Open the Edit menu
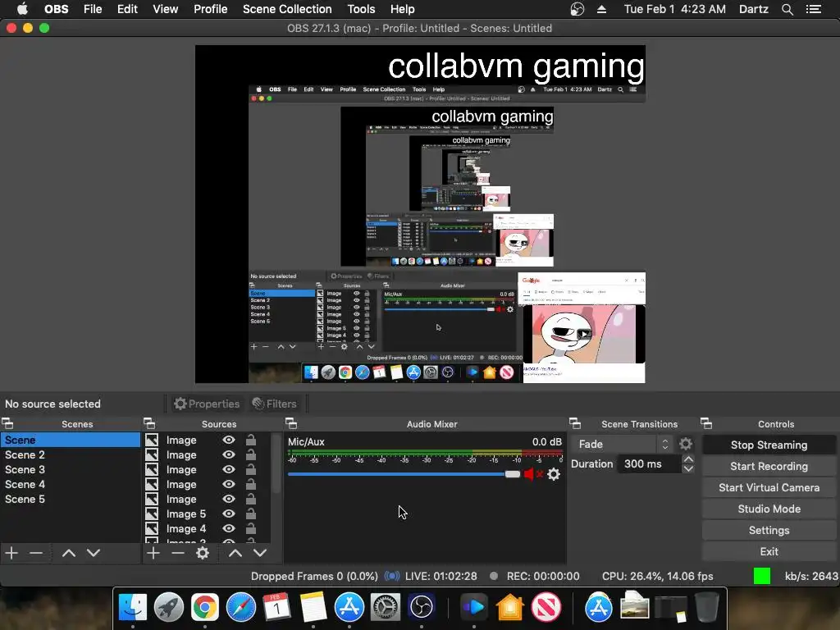The width and height of the screenshot is (840, 630). click(127, 9)
